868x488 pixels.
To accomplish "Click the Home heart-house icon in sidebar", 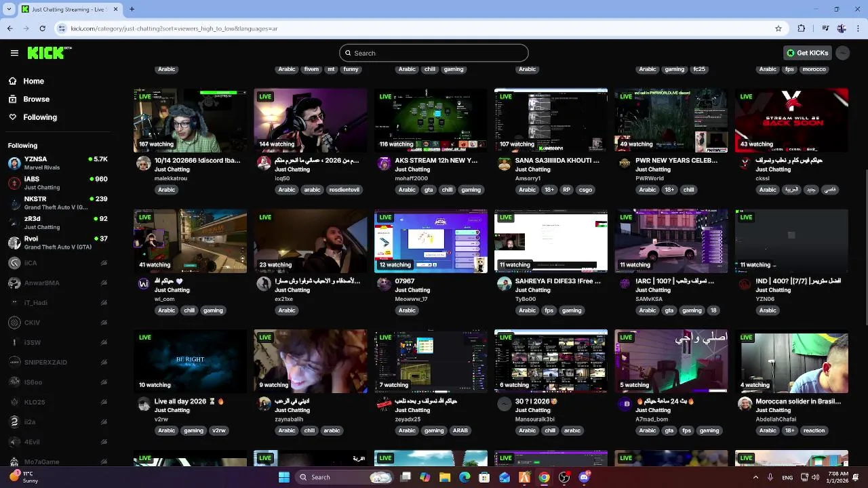I will pyautogui.click(x=12, y=81).
